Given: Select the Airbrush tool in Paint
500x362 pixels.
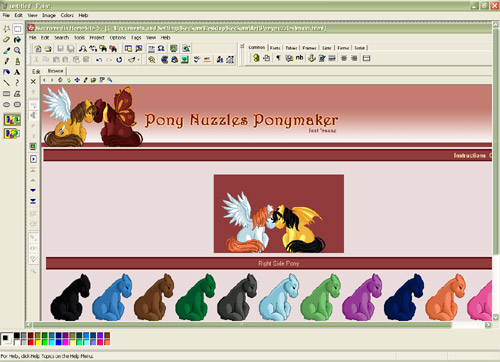Looking at the screenshot, I should [6, 72].
